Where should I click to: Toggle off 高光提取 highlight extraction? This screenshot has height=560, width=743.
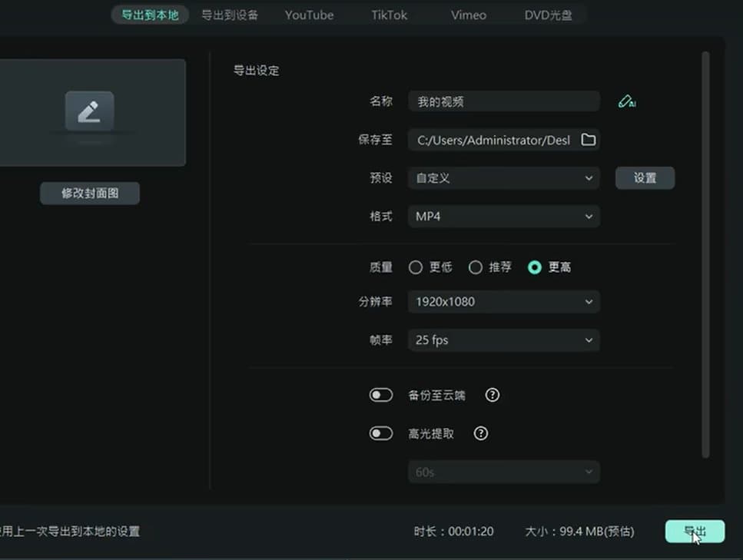point(381,433)
